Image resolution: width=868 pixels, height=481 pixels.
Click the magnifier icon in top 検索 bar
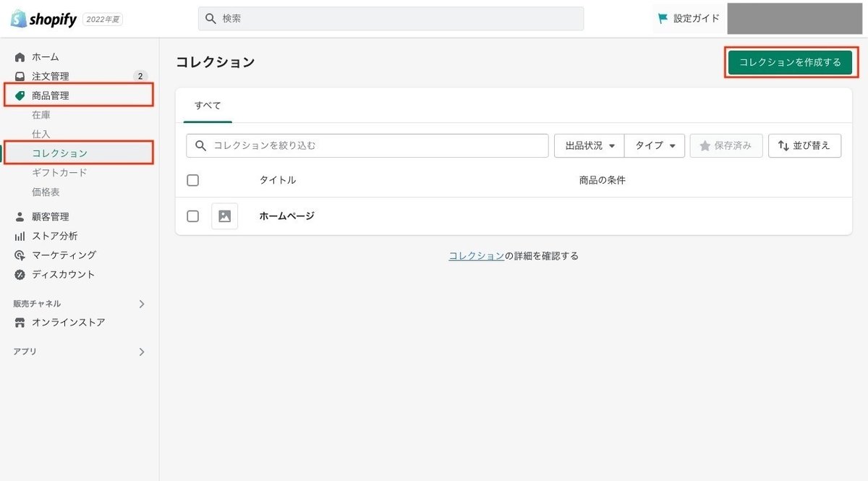point(210,19)
